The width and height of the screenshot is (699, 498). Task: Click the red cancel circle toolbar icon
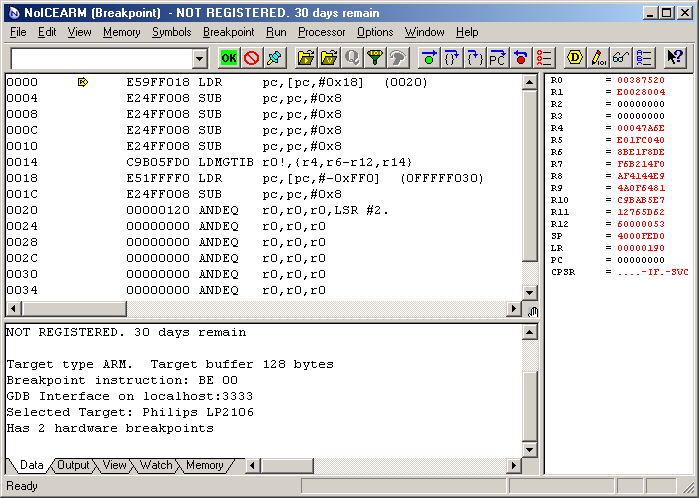pos(251,58)
